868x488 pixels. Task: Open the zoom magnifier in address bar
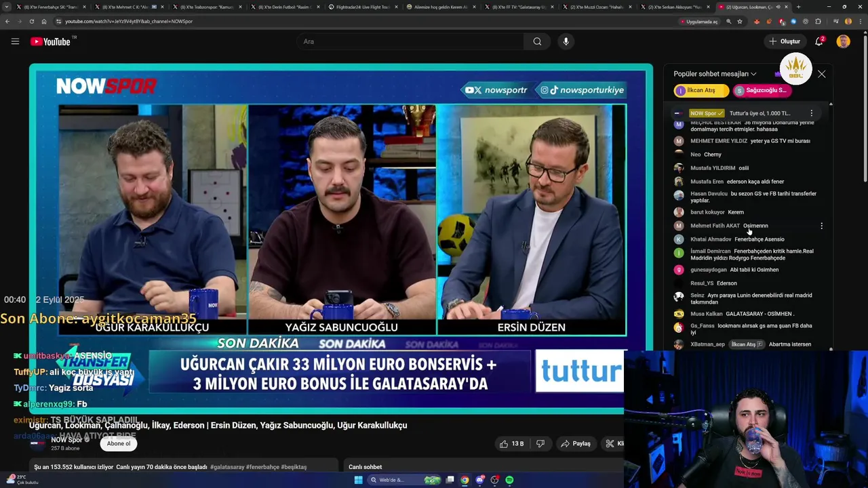pos(728,21)
